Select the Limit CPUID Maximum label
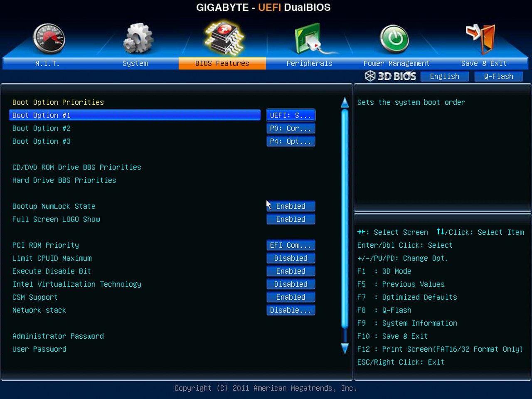 [x=52, y=258]
